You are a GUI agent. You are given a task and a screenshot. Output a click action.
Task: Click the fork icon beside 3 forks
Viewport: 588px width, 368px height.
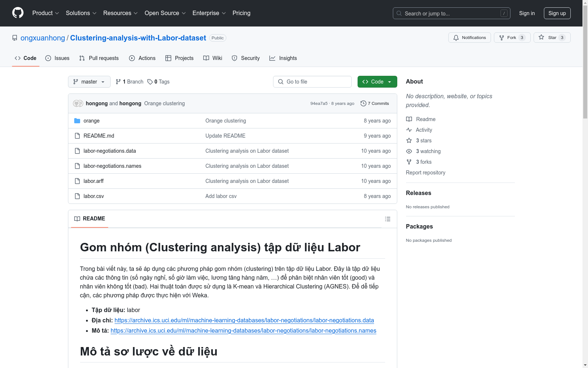[x=409, y=162]
